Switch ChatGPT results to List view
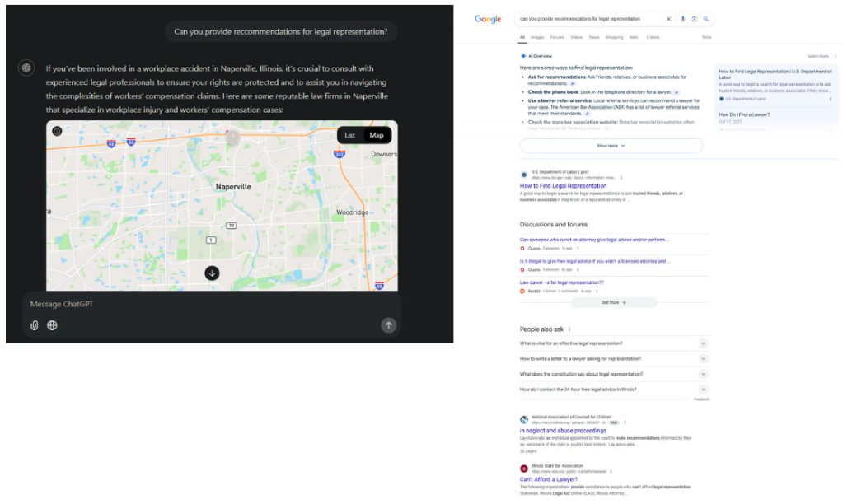 [350, 135]
